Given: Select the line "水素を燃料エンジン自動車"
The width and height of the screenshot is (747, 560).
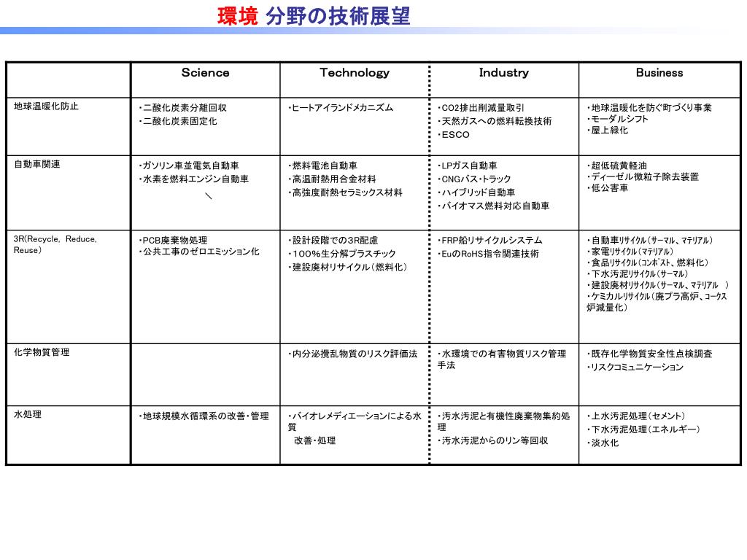Looking at the screenshot, I should (194, 179).
